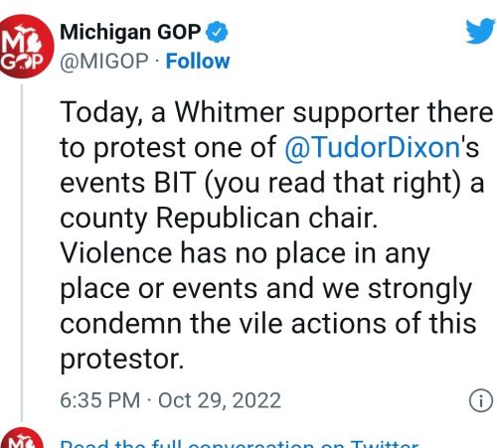The height and width of the screenshot is (448, 497).
Task: Open the circled info icon beside the date
Action: [x=481, y=400]
